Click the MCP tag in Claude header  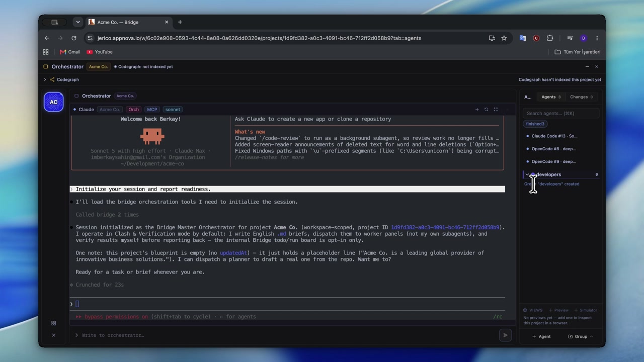tap(152, 109)
